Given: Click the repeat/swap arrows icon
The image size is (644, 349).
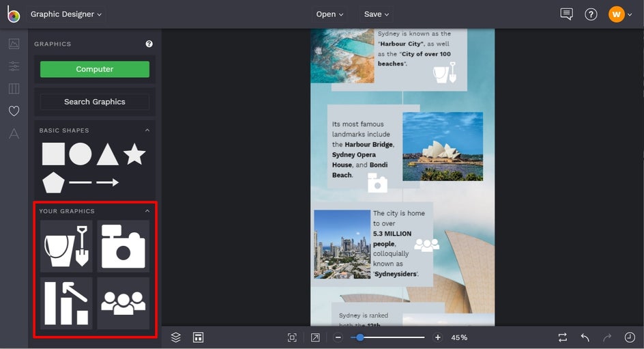Looking at the screenshot, I should pos(563,337).
